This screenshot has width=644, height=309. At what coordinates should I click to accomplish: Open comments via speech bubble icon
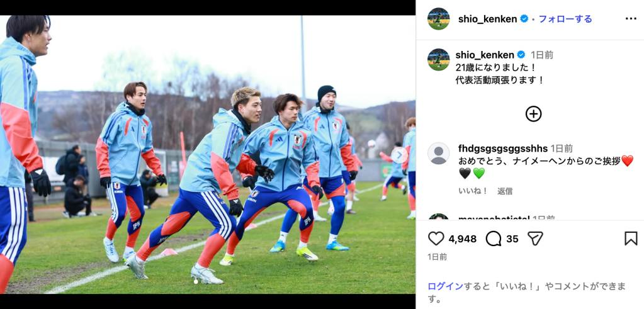(494, 239)
